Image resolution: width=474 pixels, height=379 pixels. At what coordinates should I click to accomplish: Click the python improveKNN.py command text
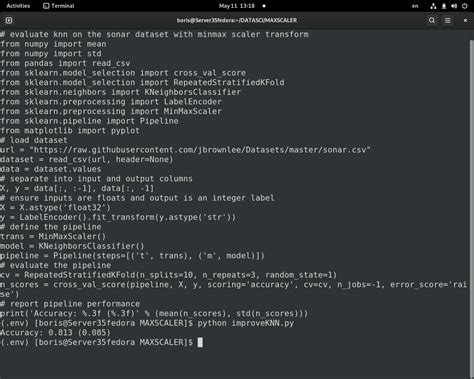(246, 323)
